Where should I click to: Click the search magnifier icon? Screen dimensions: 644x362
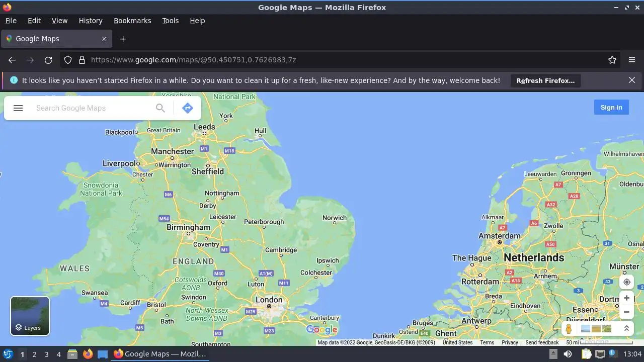pos(160,108)
